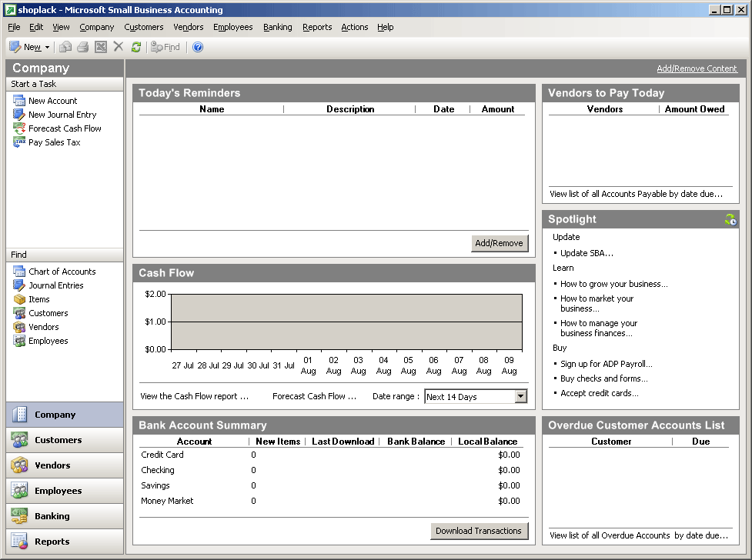Click How to manage your business finances link
The width and height of the screenshot is (752, 560).
point(599,328)
